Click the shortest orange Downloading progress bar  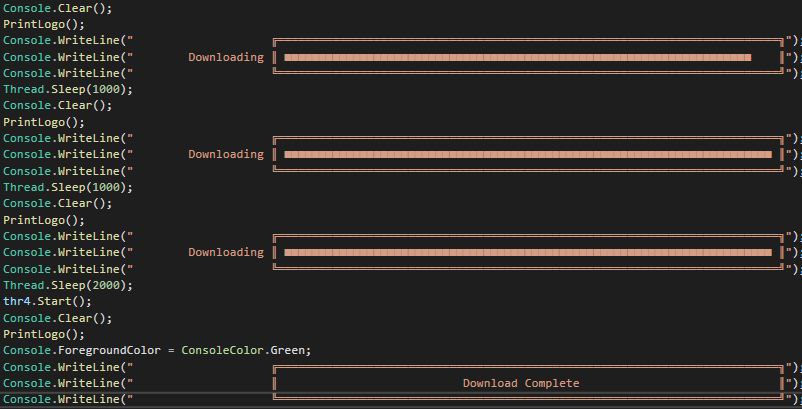pyautogui.click(x=518, y=57)
